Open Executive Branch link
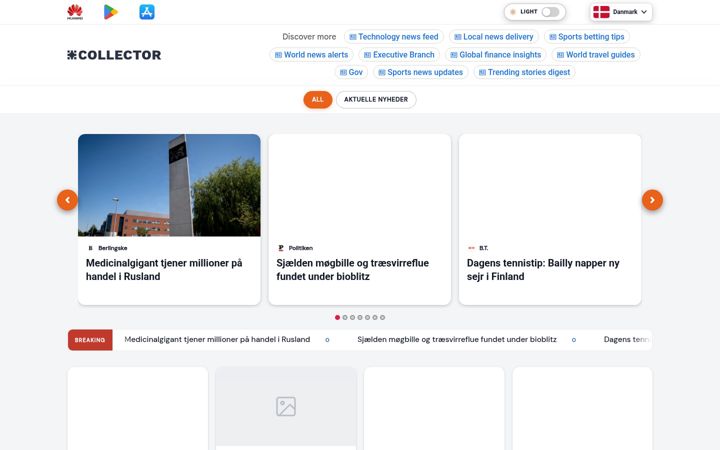Image resolution: width=720 pixels, height=450 pixels. [399, 55]
